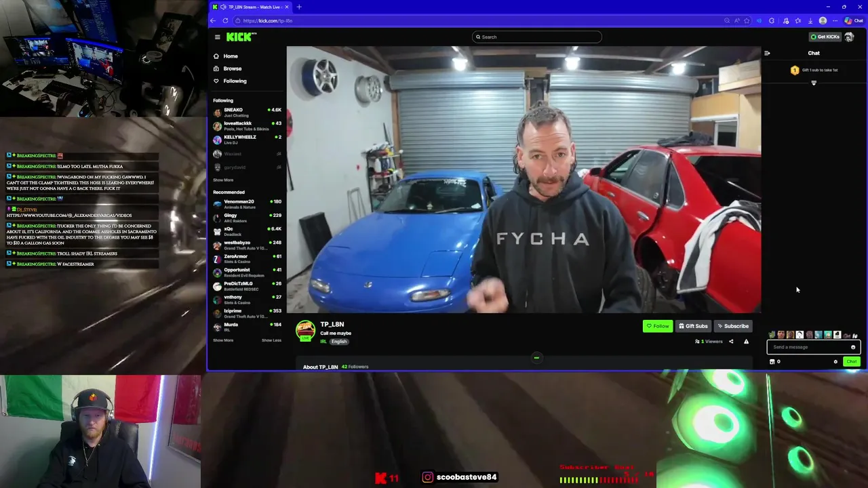Viewport: 868px width, 488px height.
Task: Click the Gift Subs button
Action: [x=693, y=326]
